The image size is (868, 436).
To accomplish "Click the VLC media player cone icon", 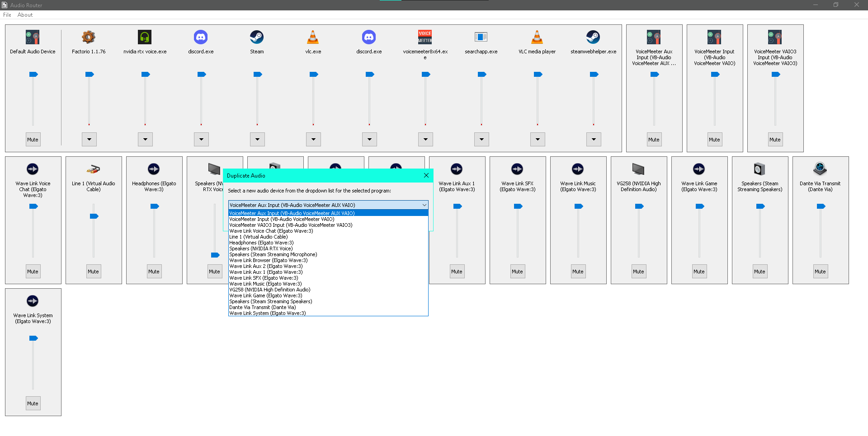I will 537,37.
